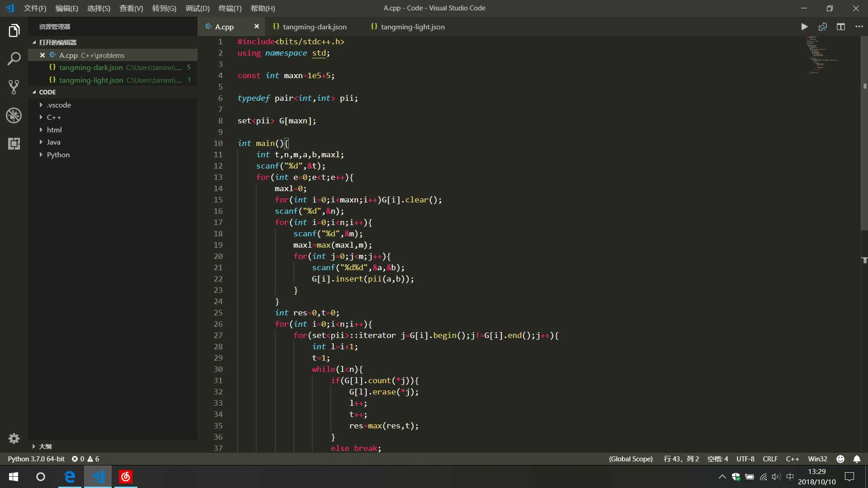Click the warnings count in status bar
Image resolution: width=868 pixels, height=488 pixels.
coord(94,459)
